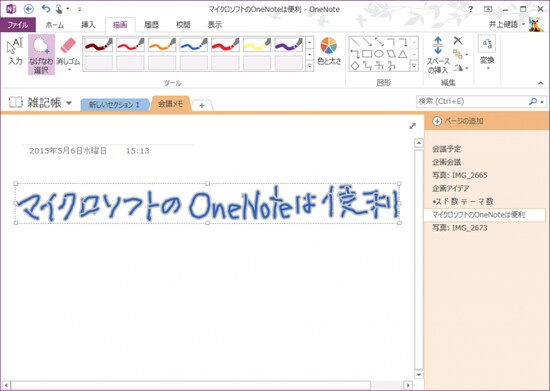This screenshot has width=550, height=391.
Task: Pick the yellow highlighter pen
Action: (x=257, y=45)
